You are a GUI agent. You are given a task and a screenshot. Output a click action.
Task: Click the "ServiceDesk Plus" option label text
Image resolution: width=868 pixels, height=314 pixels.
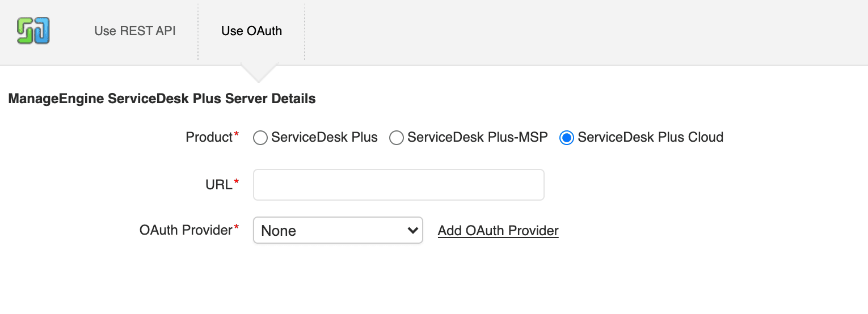tap(325, 137)
